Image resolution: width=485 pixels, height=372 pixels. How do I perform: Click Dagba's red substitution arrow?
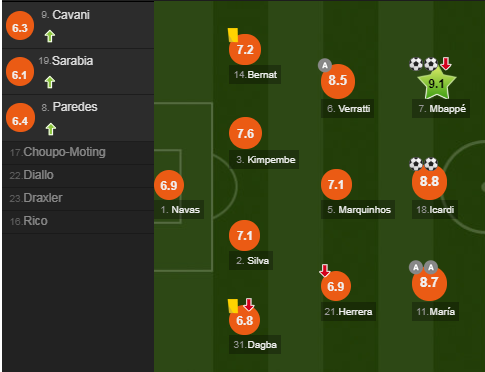point(249,304)
